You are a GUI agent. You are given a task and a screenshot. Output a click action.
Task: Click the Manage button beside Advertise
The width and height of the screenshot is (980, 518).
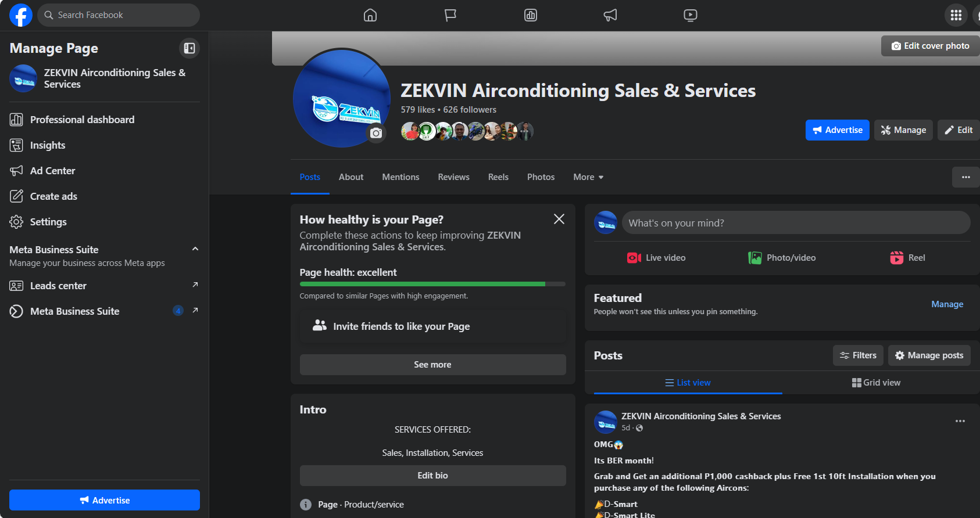904,130
